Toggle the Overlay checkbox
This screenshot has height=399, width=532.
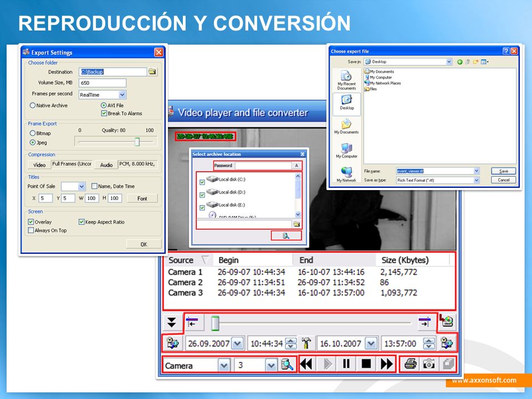[x=31, y=222]
